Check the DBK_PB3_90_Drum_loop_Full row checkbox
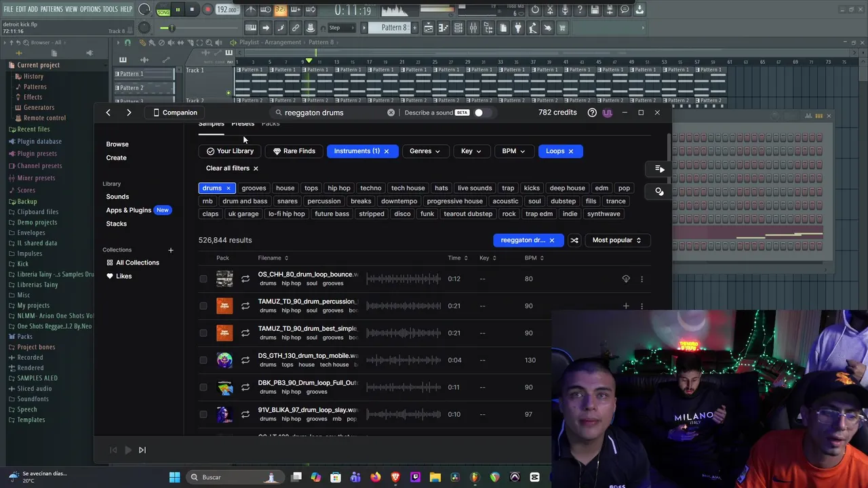This screenshot has height=488, width=868. tap(203, 387)
